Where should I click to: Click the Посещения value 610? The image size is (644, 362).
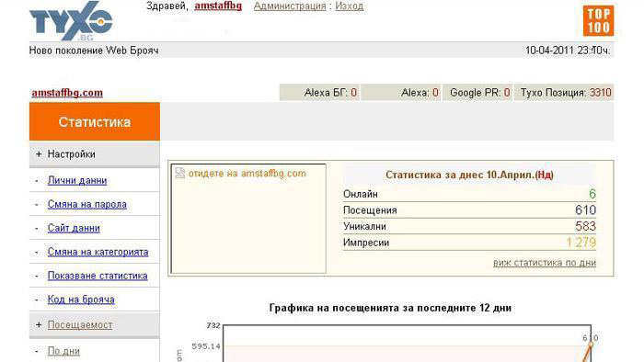[x=585, y=210]
